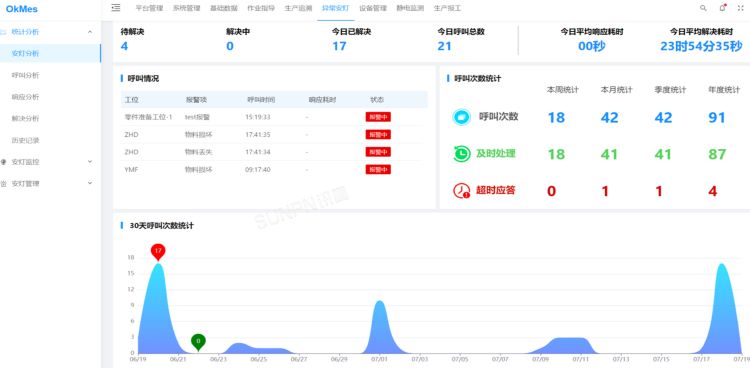Collapse the sidebar with hamburger icon
This screenshot has height=368, width=750.
pos(116,8)
